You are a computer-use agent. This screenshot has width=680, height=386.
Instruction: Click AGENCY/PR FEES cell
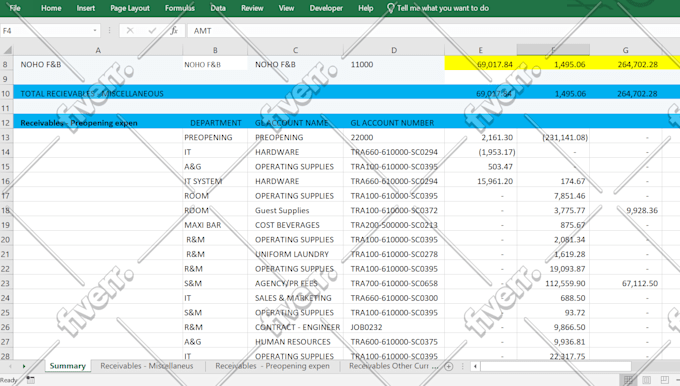tap(295, 283)
